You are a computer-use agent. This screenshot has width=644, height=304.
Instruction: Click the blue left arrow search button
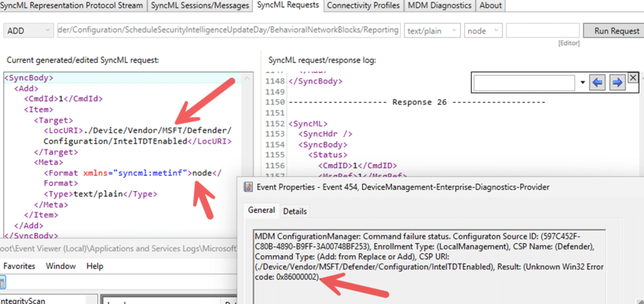(597, 82)
